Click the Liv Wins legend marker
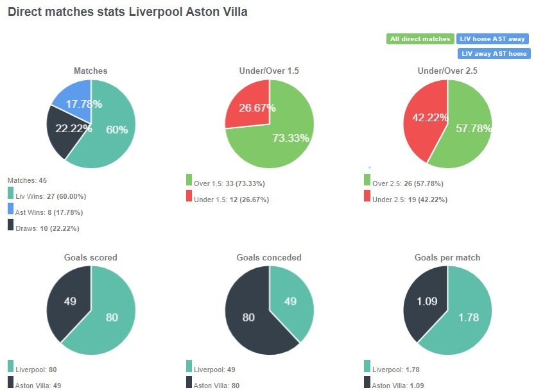 click(x=10, y=194)
